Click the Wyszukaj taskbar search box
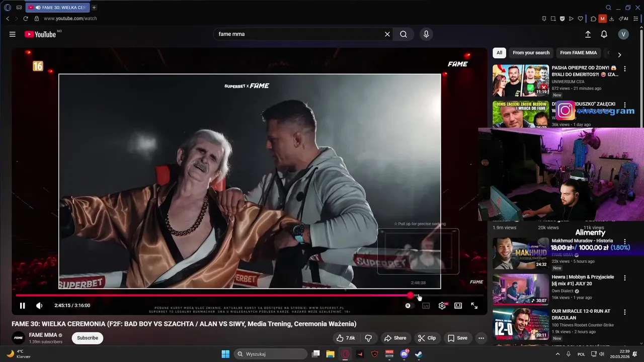The image size is (644, 362). (271, 354)
